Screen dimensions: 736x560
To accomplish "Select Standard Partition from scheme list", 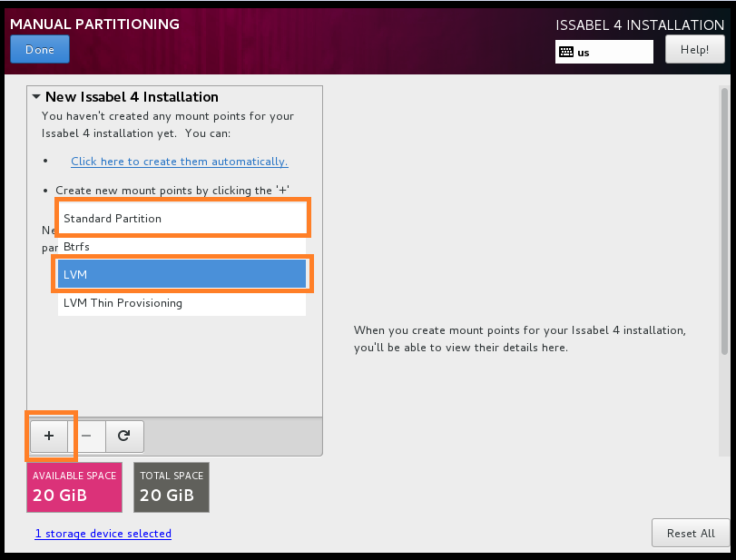I will coord(182,219).
